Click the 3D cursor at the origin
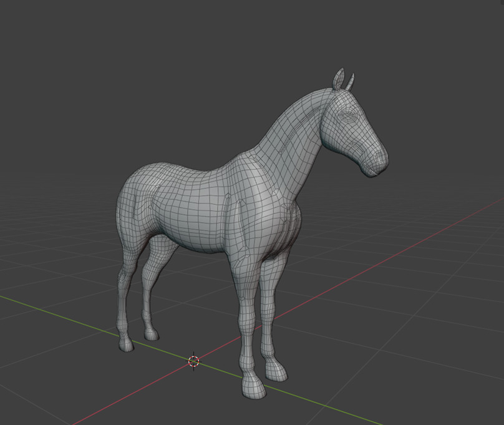 pos(193,361)
